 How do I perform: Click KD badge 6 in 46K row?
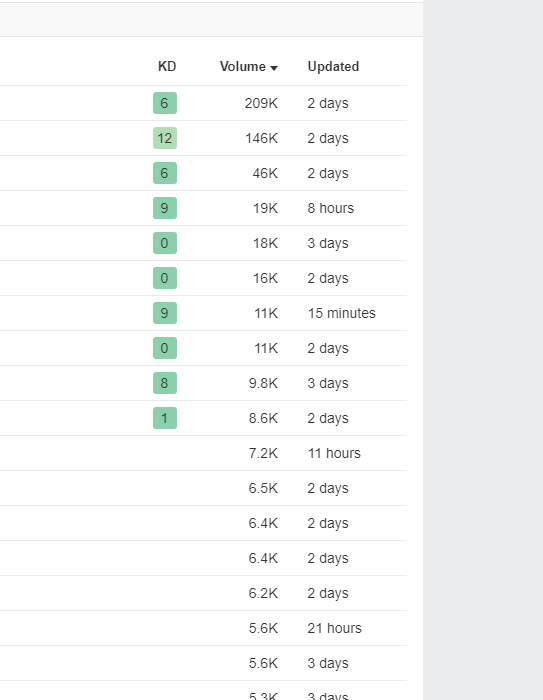(x=165, y=173)
